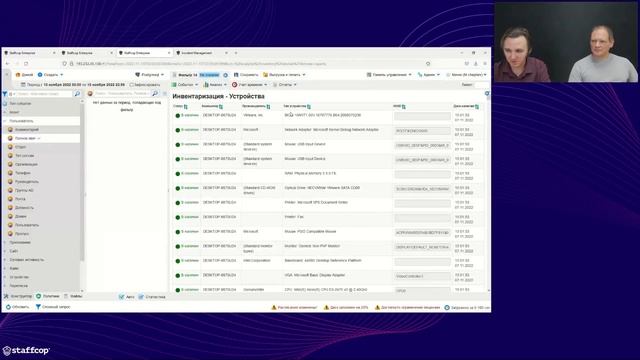Click the Обновить refresh button

pyautogui.click(x=18, y=307)
